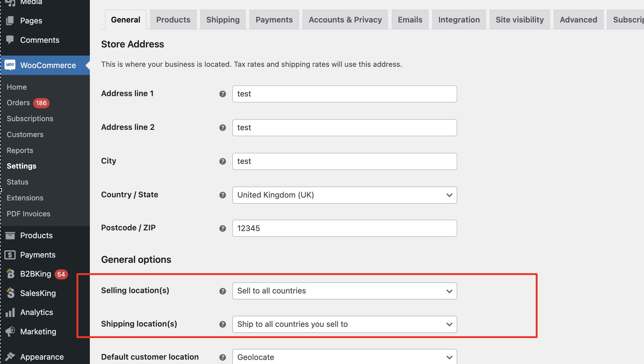Click the Comments bubble icon in sidebar
This screenshot has height=364, width=644.
[x=10, y=40]
